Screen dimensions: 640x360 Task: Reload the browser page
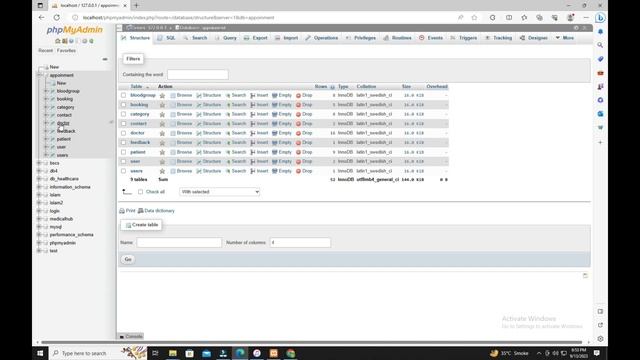(x=57, y=18)
